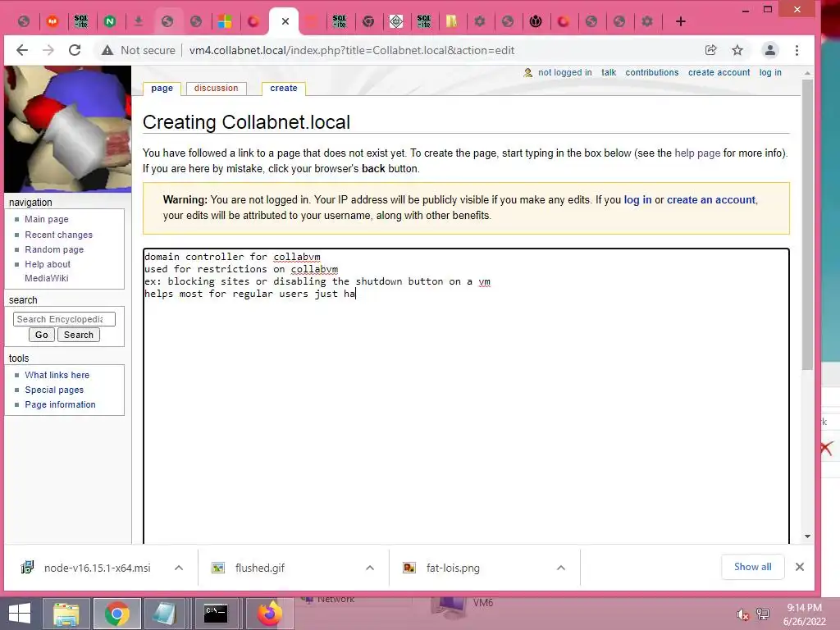This screenshot has height=630, width=840.
Task: Switch to the tab with white diamond icon
Action: (x=396, y=21)
